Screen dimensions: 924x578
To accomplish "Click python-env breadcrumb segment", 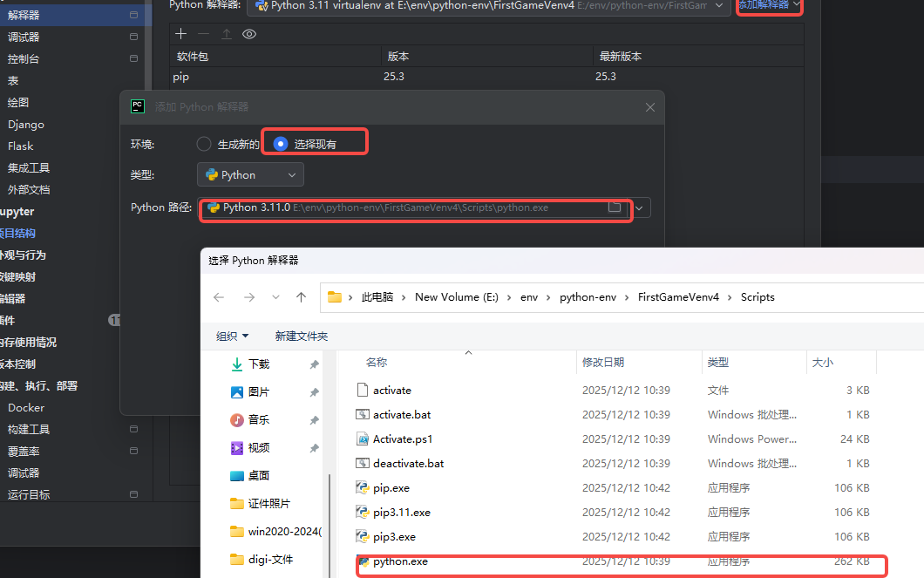I will [x=588, y=297].
